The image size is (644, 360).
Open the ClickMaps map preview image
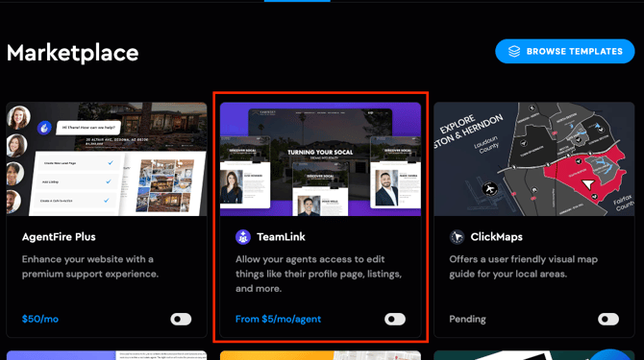[534, 159]
